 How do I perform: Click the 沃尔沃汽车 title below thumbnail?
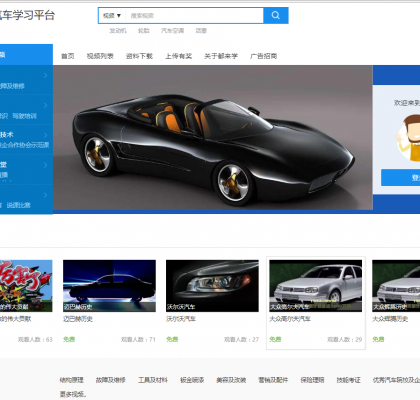coord(181,319)
